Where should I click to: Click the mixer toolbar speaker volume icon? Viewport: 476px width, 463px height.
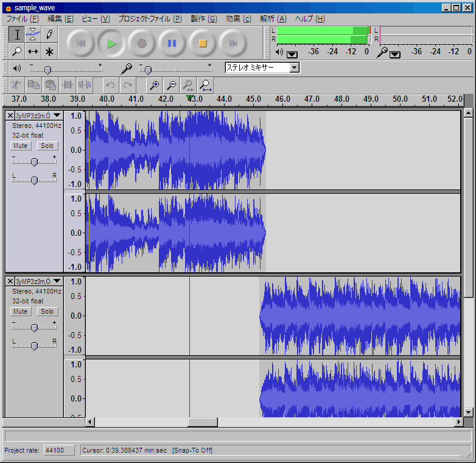[17, 68]
